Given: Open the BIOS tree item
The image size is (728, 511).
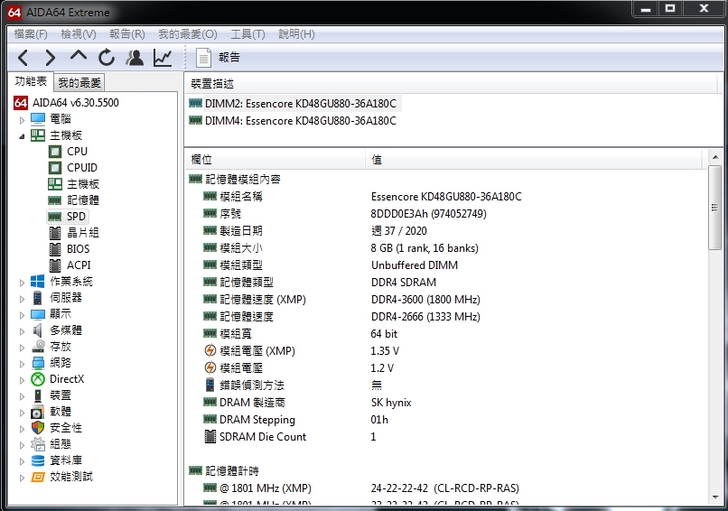Looking at the screenshot, I should pos(78,249).
